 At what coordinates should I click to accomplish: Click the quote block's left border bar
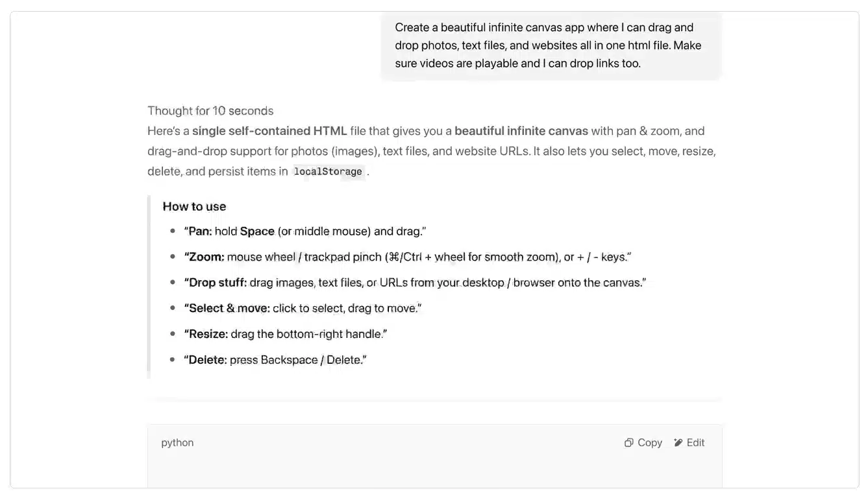coord(149,287)
